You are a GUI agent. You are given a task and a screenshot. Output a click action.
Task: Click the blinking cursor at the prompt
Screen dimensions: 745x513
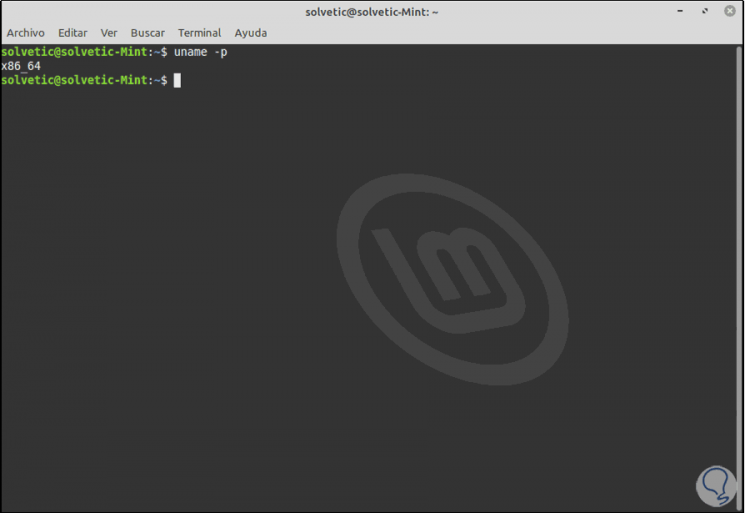click(177, 80)
